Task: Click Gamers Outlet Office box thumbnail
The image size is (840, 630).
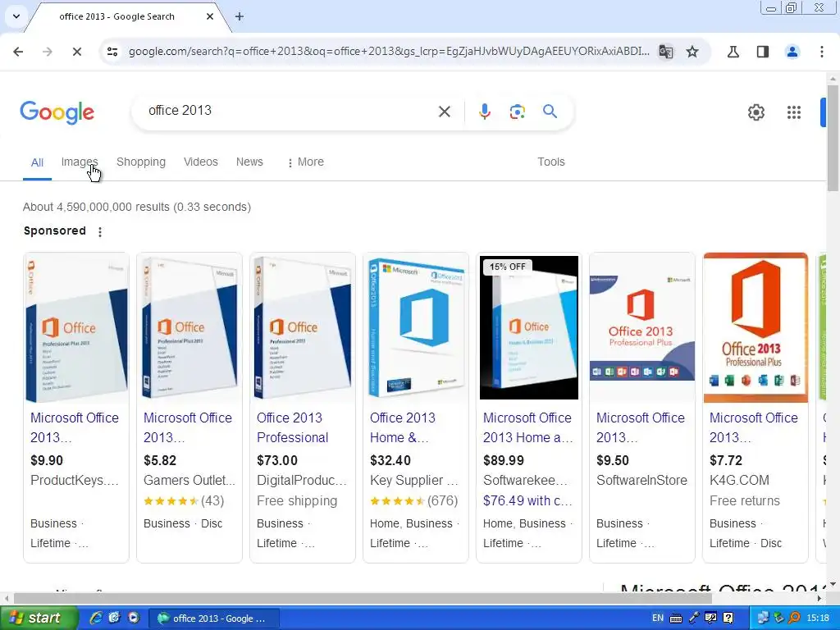Action: [x=189, y=328]
